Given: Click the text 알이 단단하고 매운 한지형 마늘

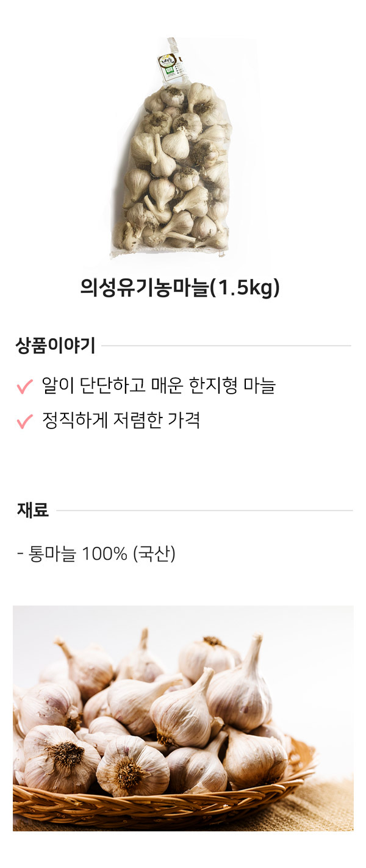Looking at the screenshot, I should tap(159, 386).
